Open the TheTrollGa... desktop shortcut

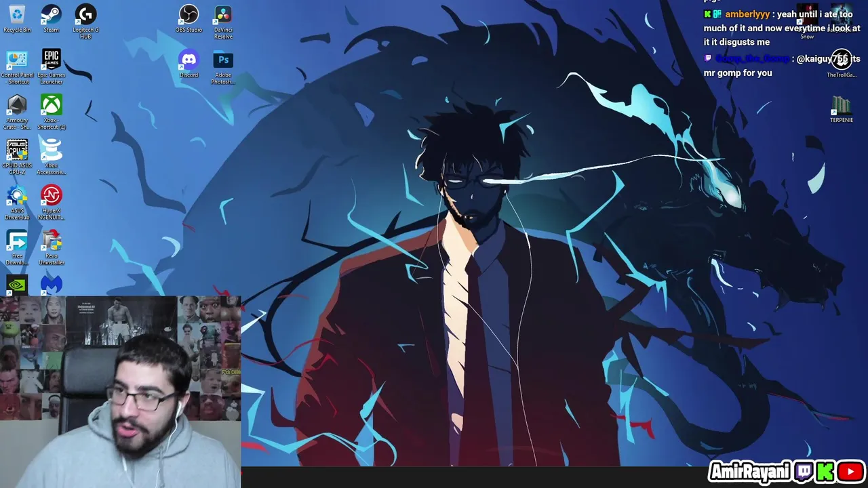(x=842, y=64)
